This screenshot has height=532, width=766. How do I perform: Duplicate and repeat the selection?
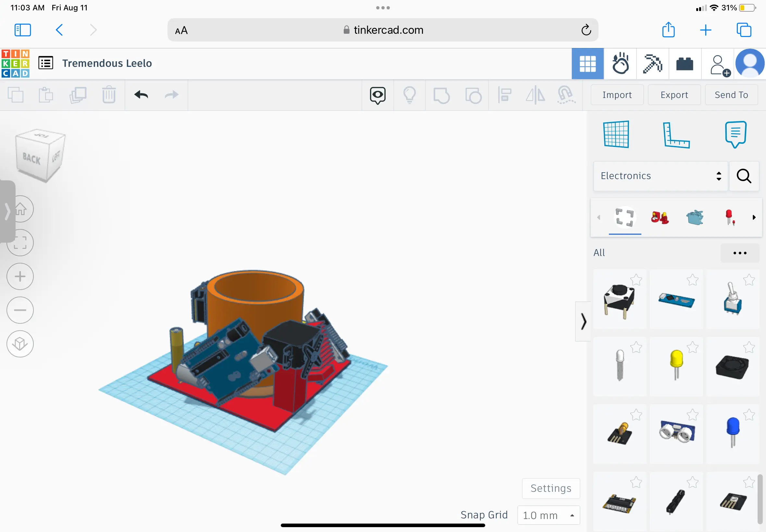coord(78,95)
